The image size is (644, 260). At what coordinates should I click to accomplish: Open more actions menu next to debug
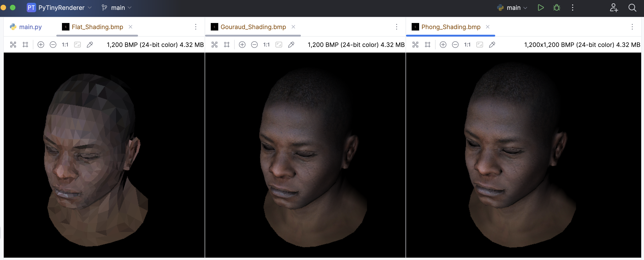coord(572,8)
